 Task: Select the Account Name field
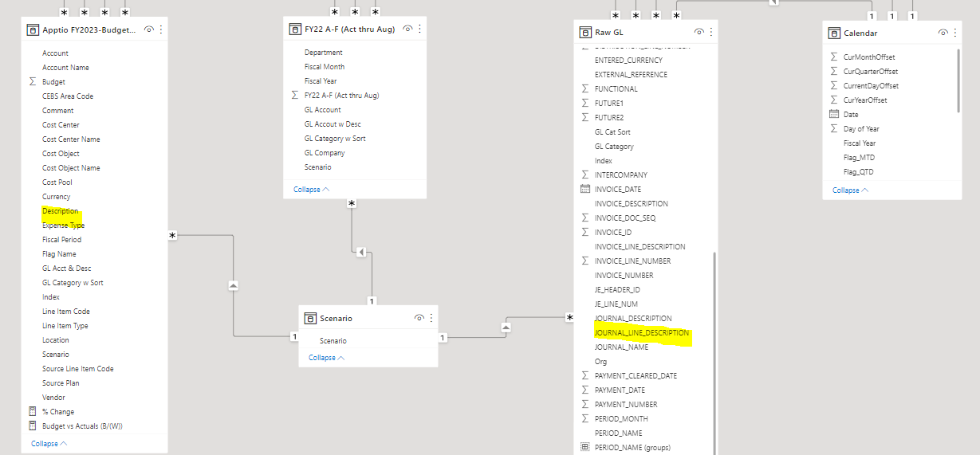65,68
